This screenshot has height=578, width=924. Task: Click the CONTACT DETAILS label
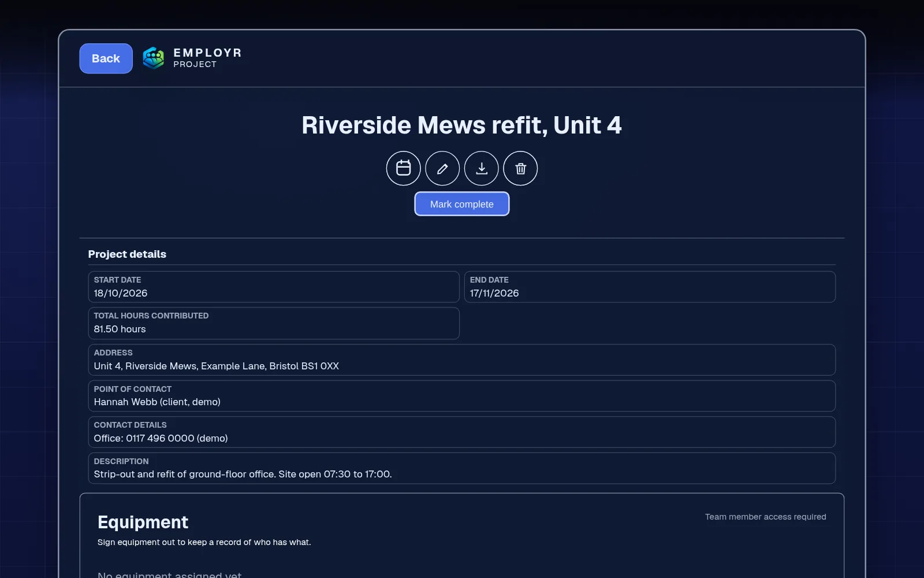click(130, 425)
